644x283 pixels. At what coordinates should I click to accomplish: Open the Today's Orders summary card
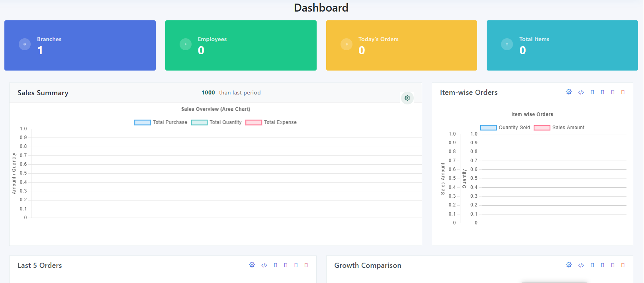tap(401, 45)
